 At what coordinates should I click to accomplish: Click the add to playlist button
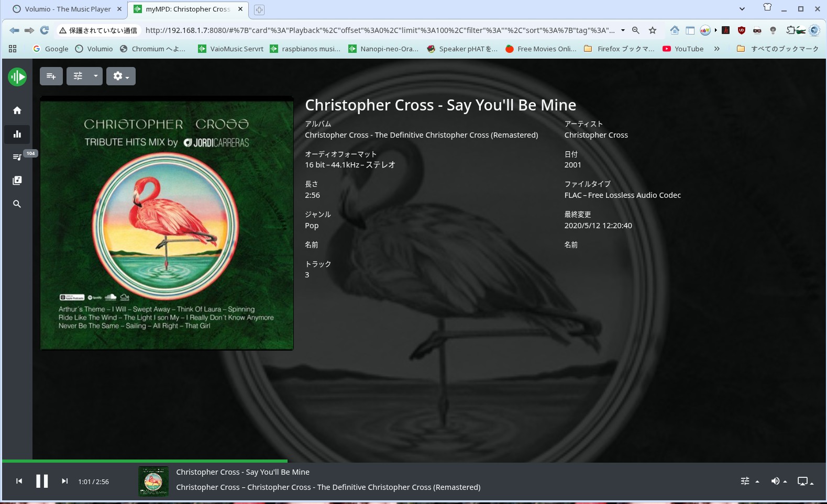pyautogui.click(x=51, y=76)
